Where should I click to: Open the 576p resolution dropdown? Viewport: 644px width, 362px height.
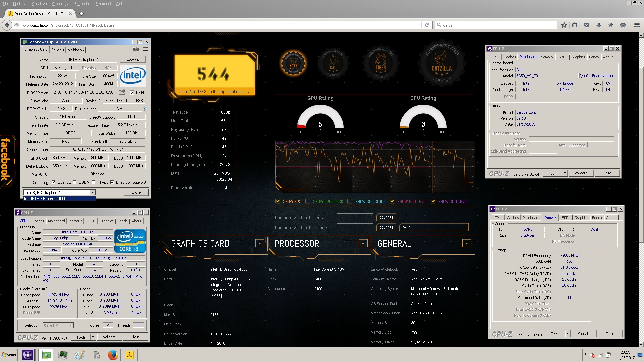(434, 227)
